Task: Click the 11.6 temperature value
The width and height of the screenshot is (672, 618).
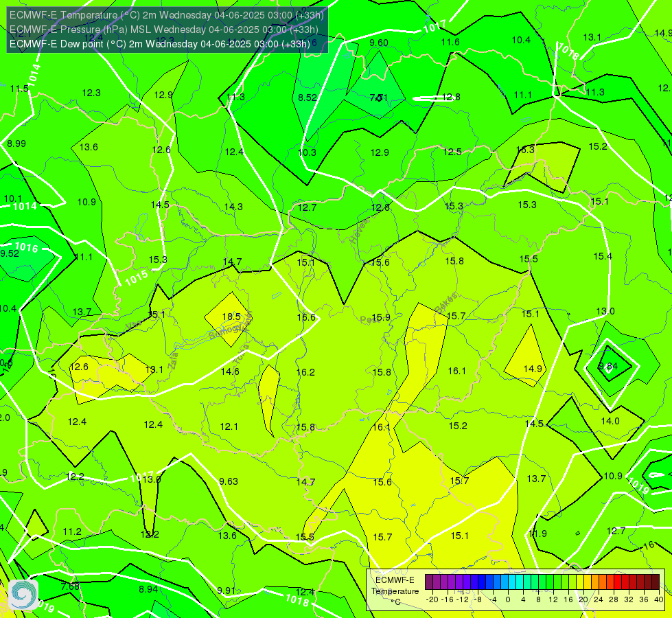Action: pyautogui.click(x=450, y=42)
